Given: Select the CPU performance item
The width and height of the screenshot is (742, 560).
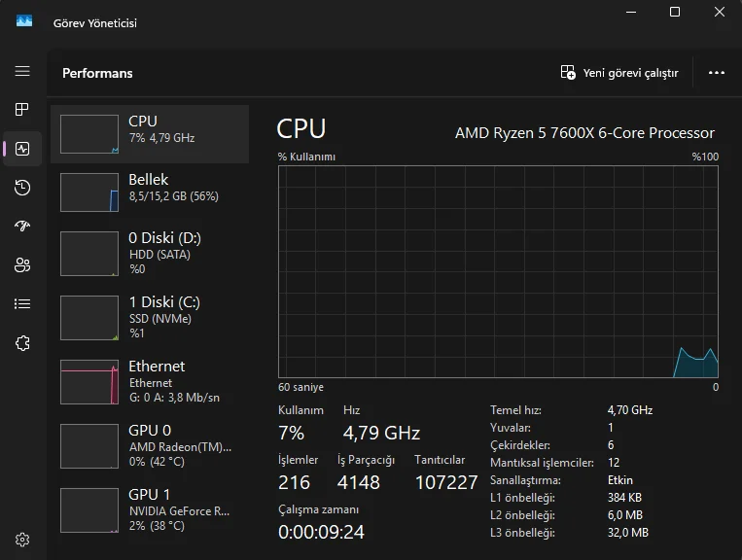Looking at the screenshot, I should (150, 133).
